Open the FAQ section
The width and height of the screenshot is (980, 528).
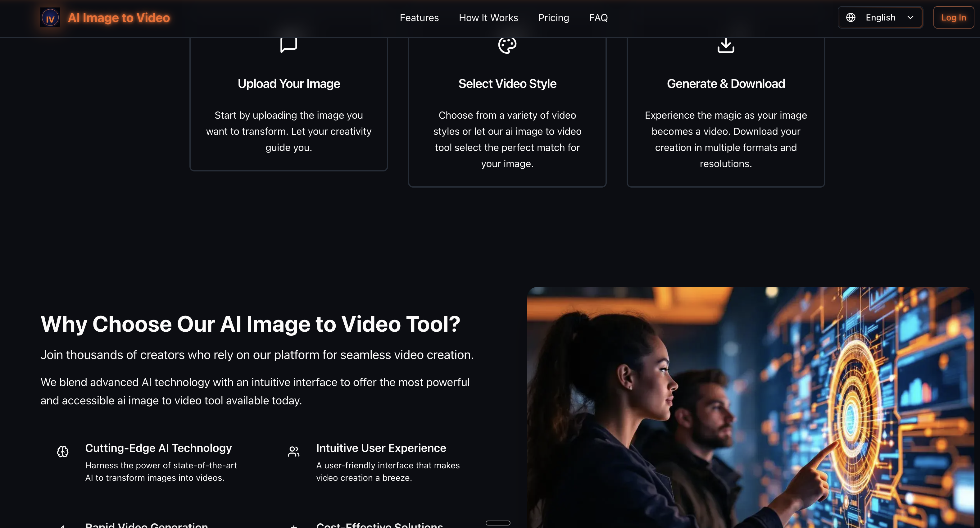pyautogui.click(x=598, y=17)
